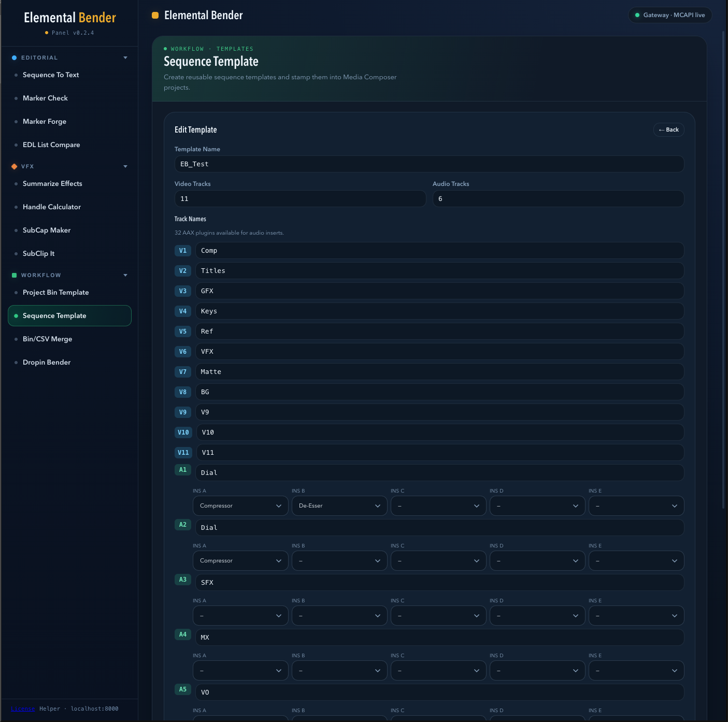Open A1 INS B De-Esser dropdown

[x=339, y=506]
